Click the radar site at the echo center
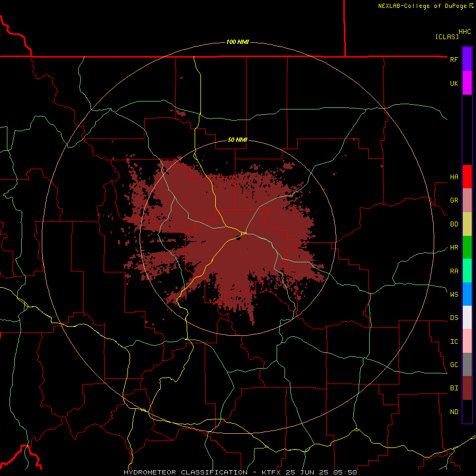476x476 pixels. click(x=239, y=238)
